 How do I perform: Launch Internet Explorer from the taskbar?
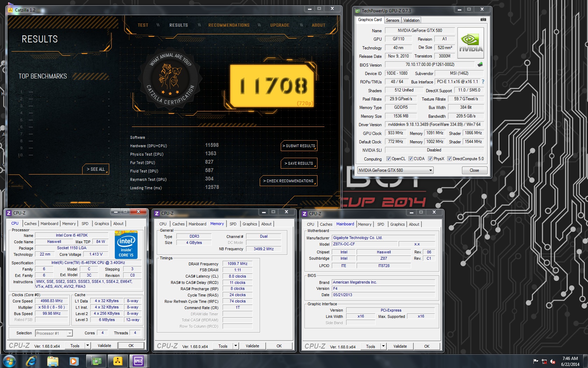31,361
